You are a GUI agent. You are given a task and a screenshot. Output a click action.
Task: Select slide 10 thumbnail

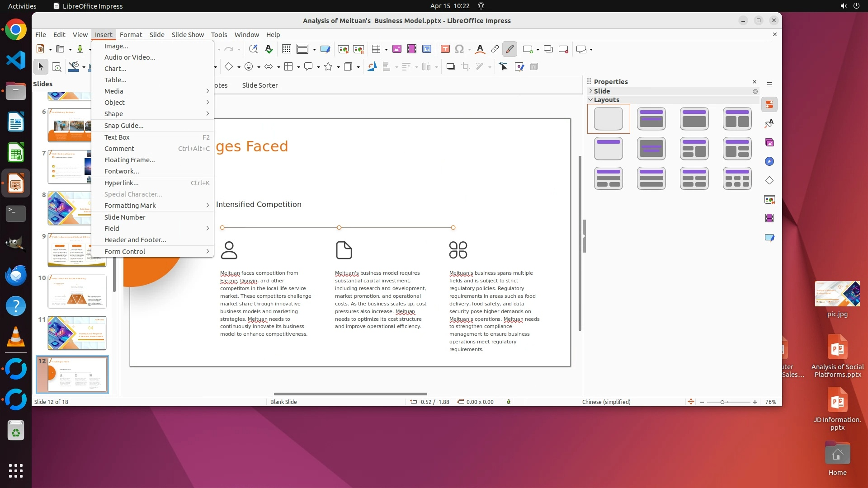(x=77, y=291)
